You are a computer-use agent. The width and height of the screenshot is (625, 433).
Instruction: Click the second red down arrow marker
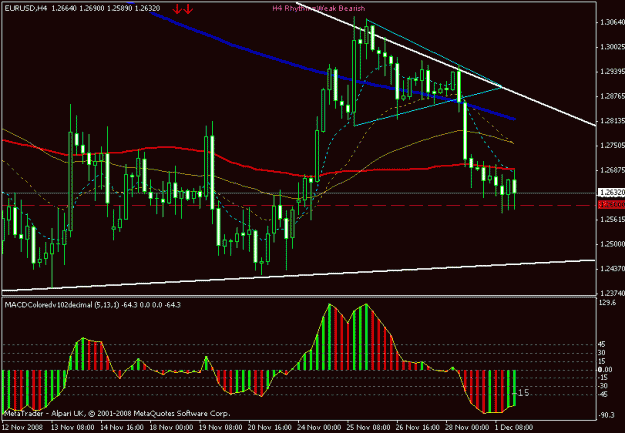(188, 9)
